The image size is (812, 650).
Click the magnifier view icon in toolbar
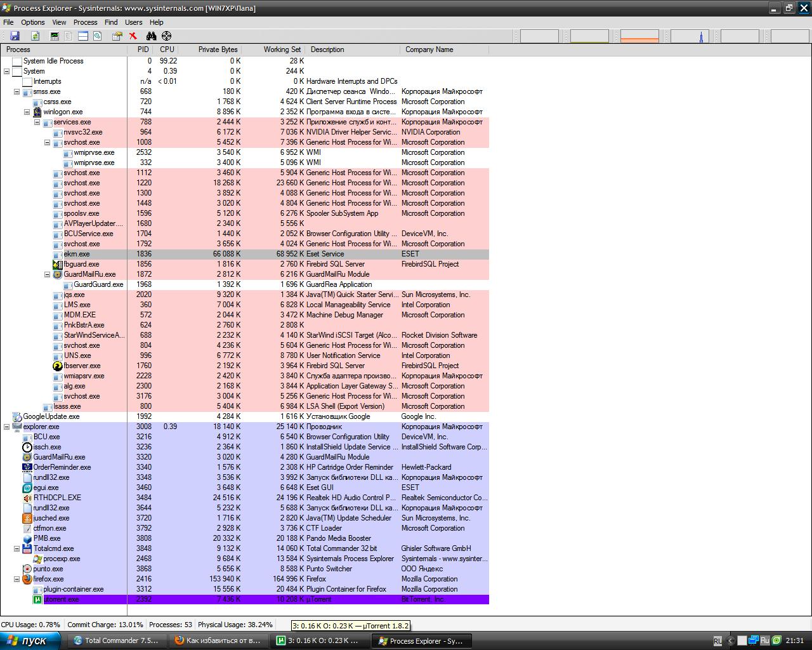[97, 36]
